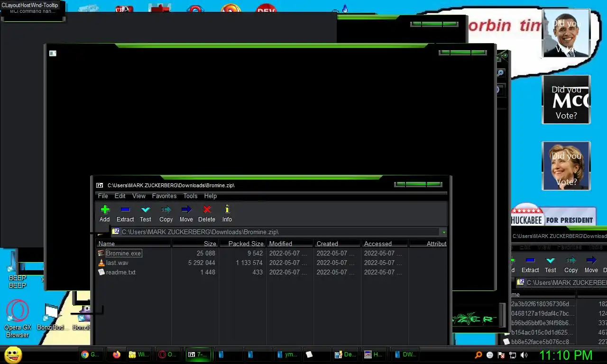Click the Delete icon in Bromine.zip window
This screenshot has height=364, width=607.
click(207, 213)
